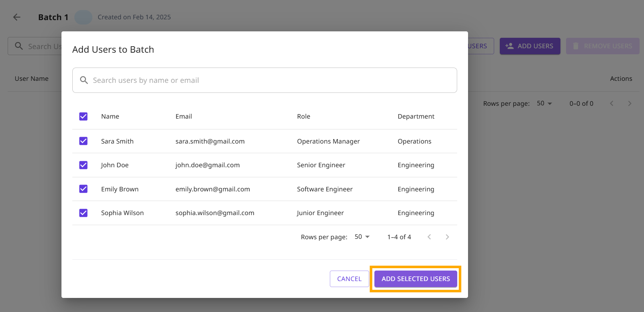
Task: Click the back arrow beside Batch 1
Action: (17, 17)
